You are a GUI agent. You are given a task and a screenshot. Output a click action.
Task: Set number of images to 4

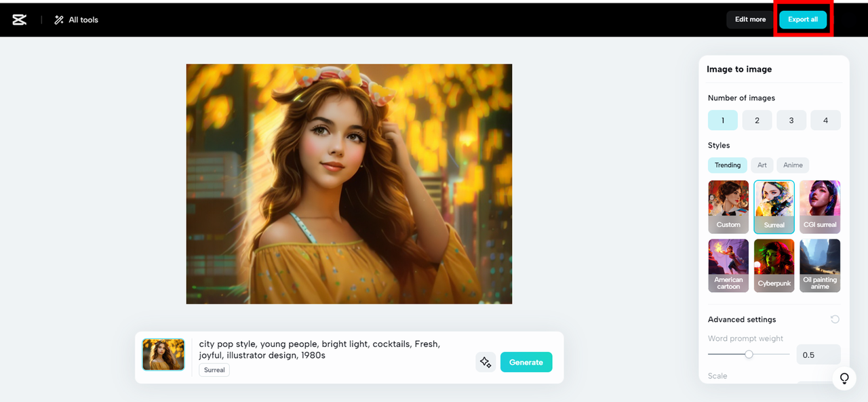click(x=825, y=120)
